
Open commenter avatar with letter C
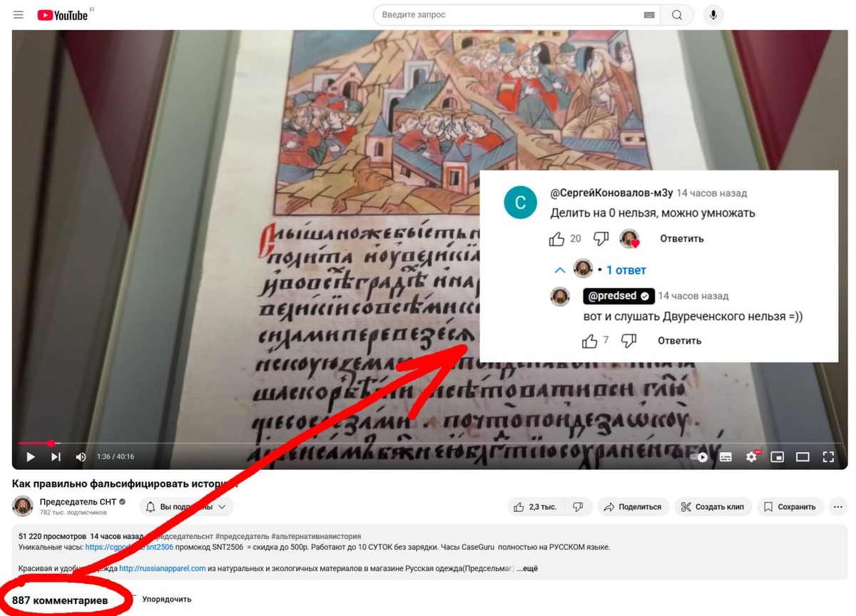pos(520,202)
